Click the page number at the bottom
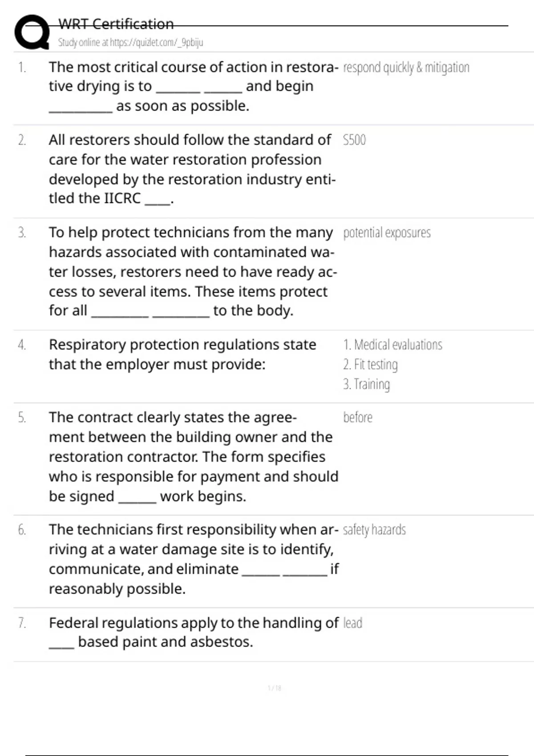534x756 pixels. [x=275, y=688]
